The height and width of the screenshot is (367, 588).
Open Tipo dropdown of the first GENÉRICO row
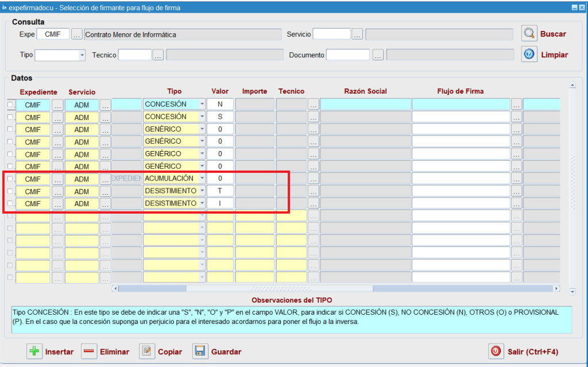(202, 129)
